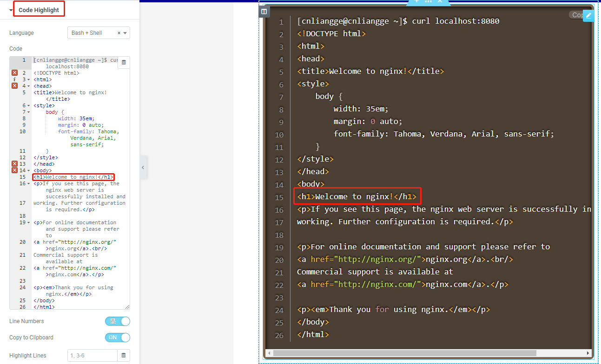Click 'margin: 0 auto;' in the preview
Image resolution: width=601 pixels, height=364 pixels.
[x=368, y=121]
